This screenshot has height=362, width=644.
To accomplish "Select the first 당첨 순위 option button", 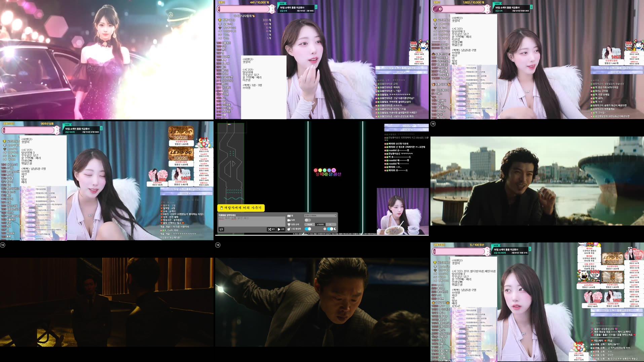I will [x=310, y=225].
